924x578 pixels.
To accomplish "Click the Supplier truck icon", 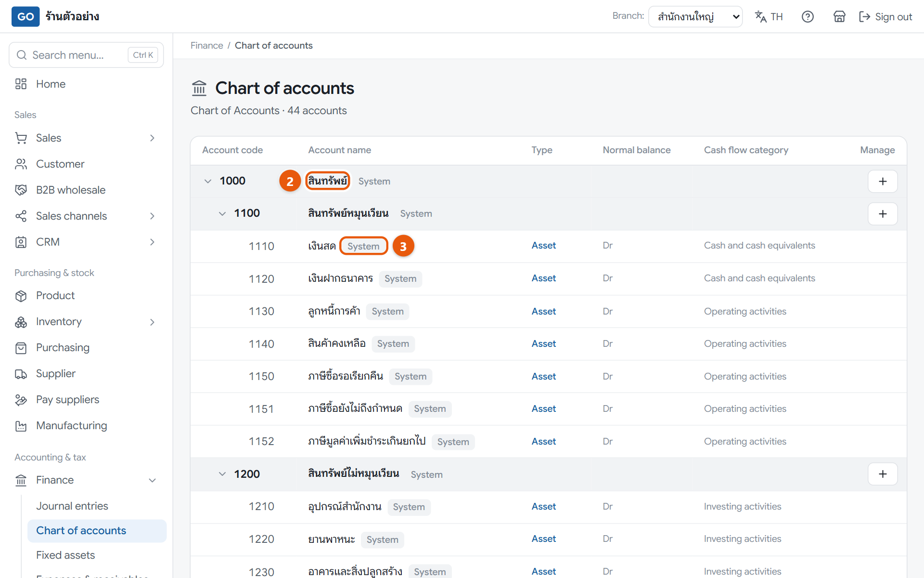I will (x=21, y=374).
